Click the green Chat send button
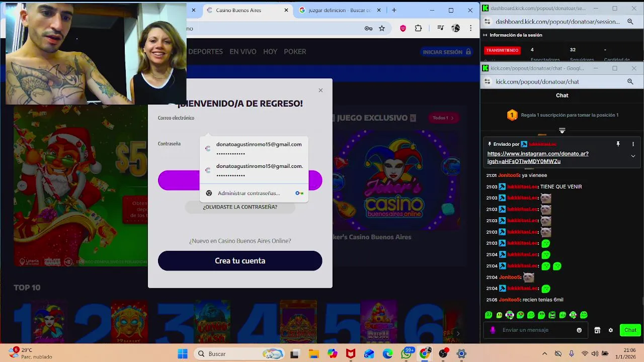 630,330
